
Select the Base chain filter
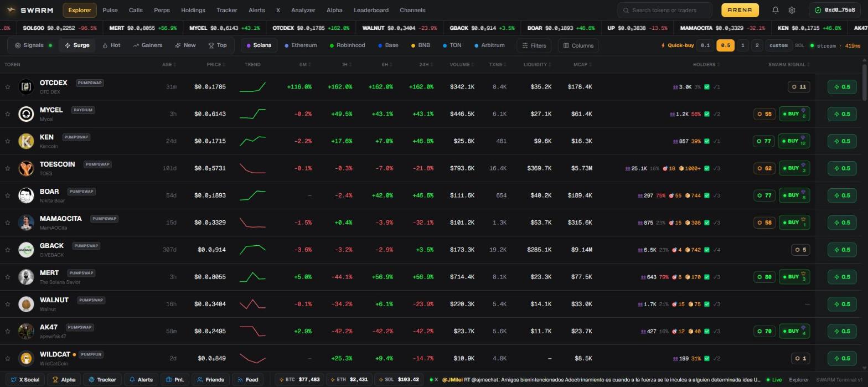[388, 45]
